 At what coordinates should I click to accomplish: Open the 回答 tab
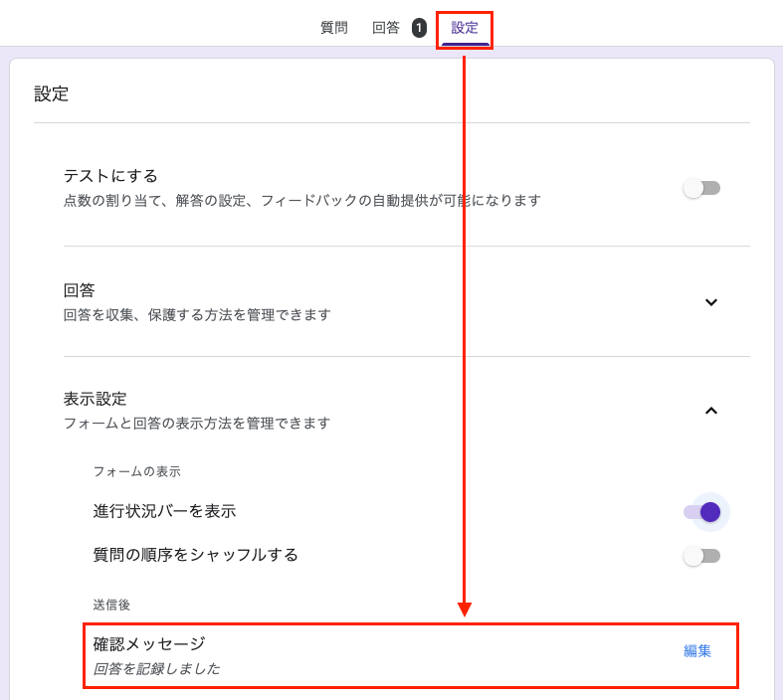coord(386,28)
